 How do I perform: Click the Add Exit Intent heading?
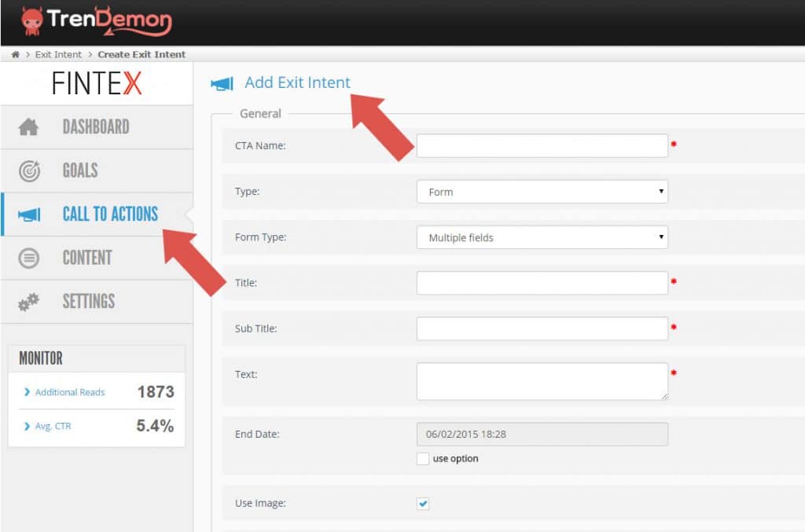click(297, 82)
